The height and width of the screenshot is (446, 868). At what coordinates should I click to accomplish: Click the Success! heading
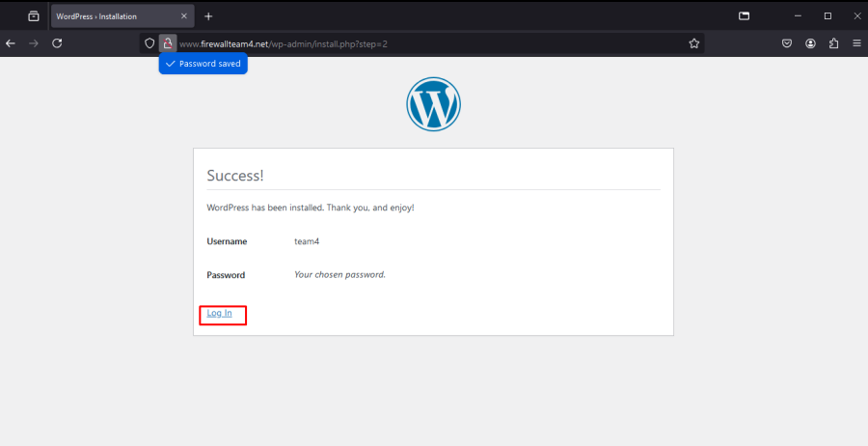coord(235,176)
